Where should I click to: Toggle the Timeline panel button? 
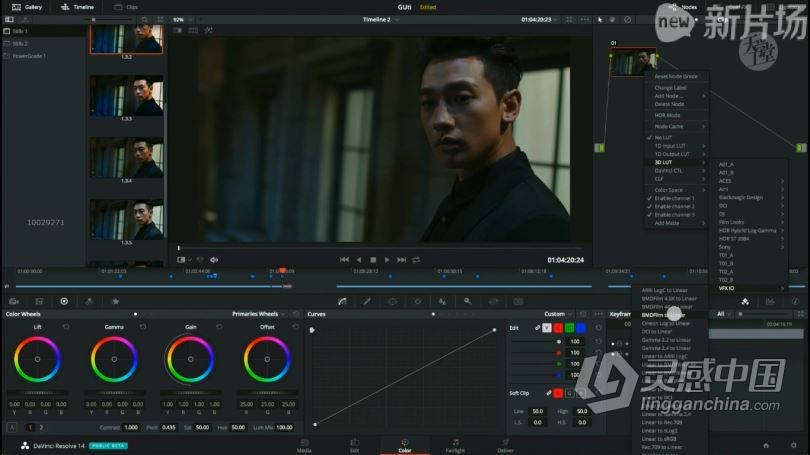point(77,7)
